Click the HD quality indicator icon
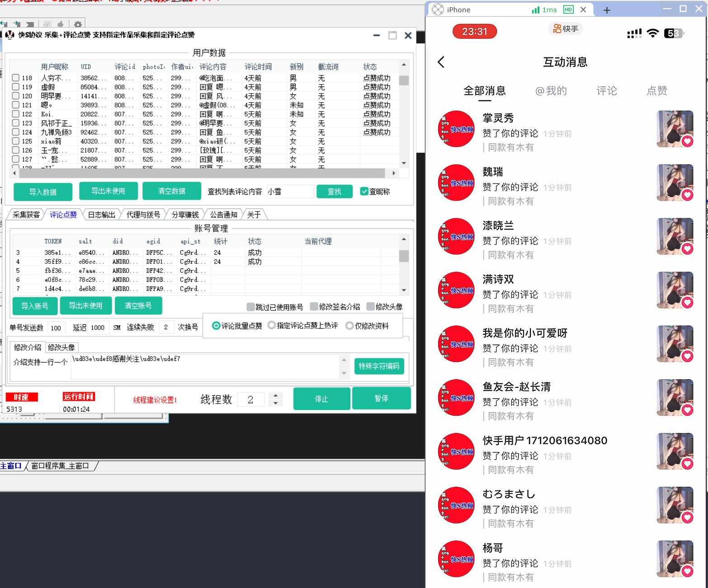708x588 pixels. click(568, 9)
